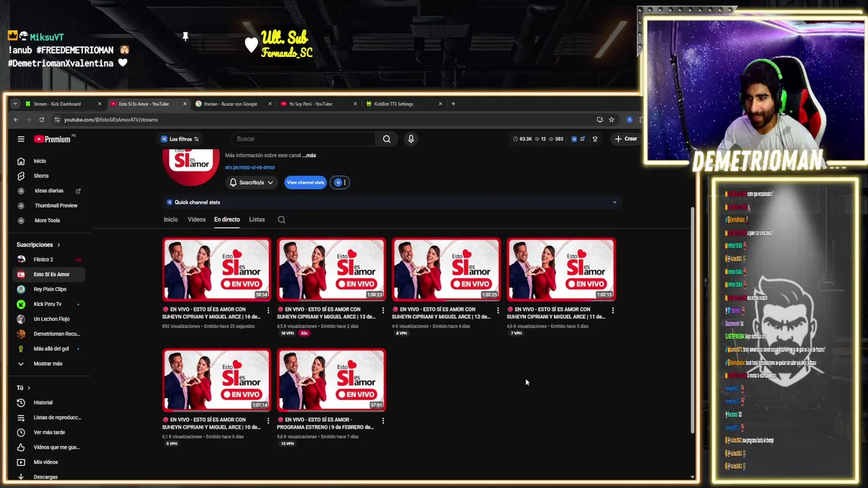
Task: Activate voice search microphone icon
Action: click(x=410, y=139)
